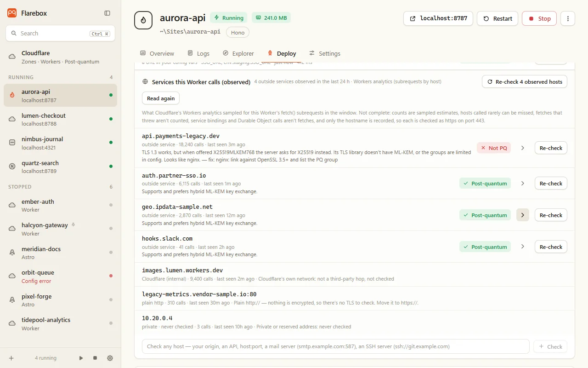This screenshot has width=588, height=368.
Task: Click the globe icon beside Services this Worker calls
Action: 145,82
